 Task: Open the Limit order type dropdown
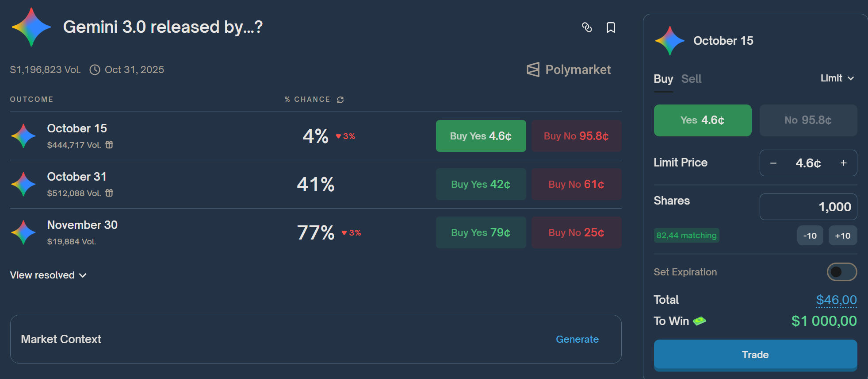point(837,78)
